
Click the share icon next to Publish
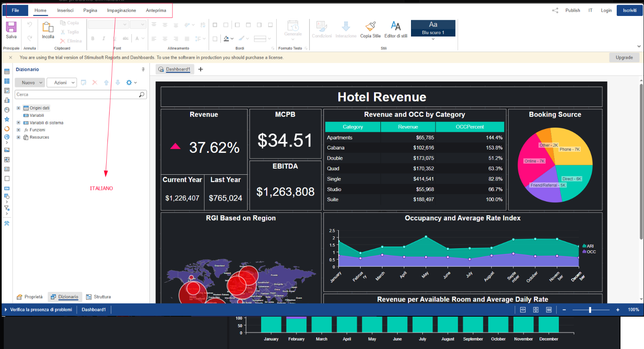coord(555,10)
